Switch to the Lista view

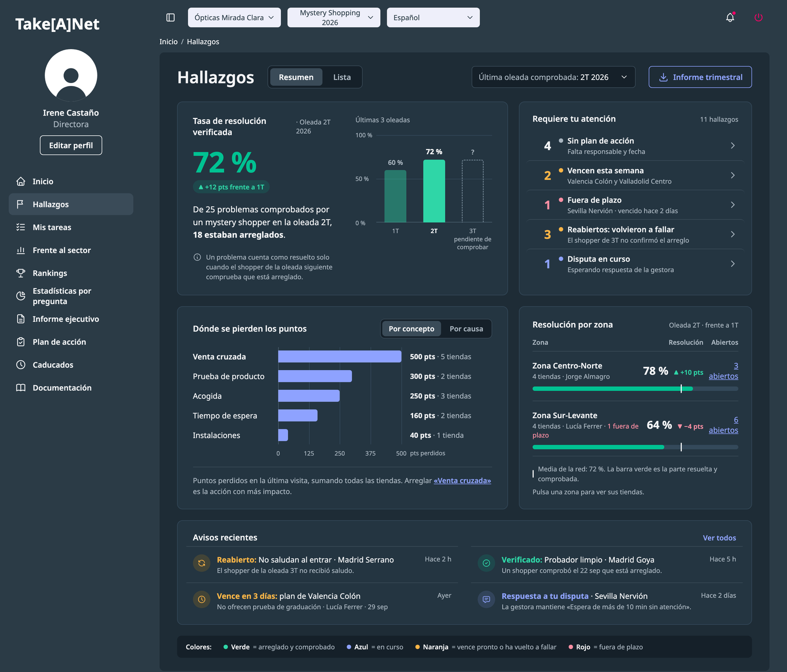pos(342,77)
